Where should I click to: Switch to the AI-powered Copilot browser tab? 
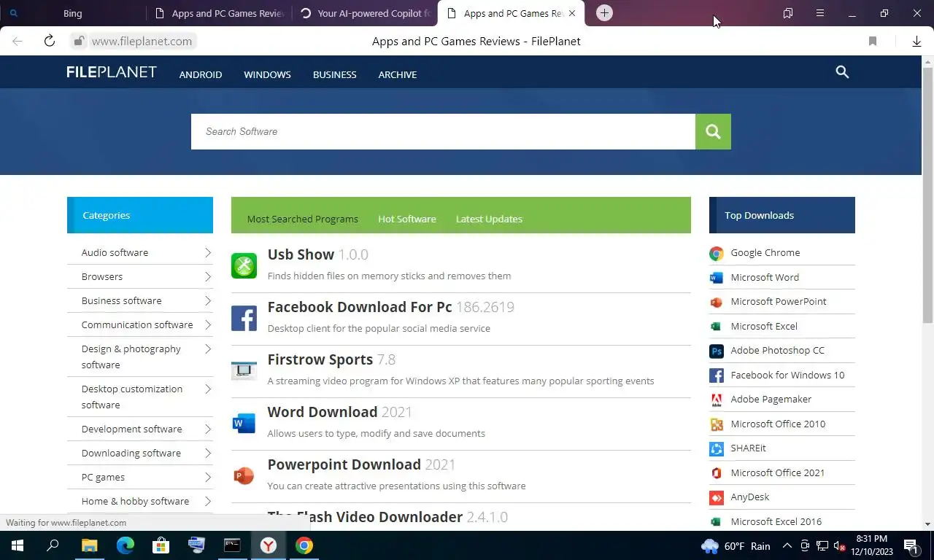coord(365,13)
